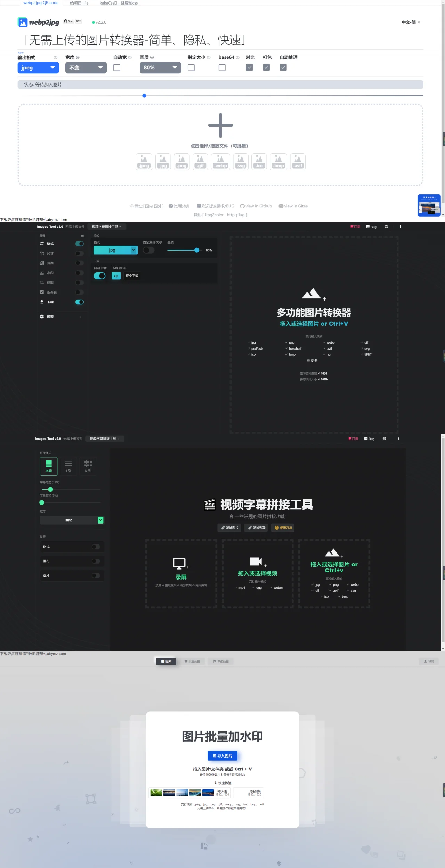Click the .avif format file icon

coord(298,162)
